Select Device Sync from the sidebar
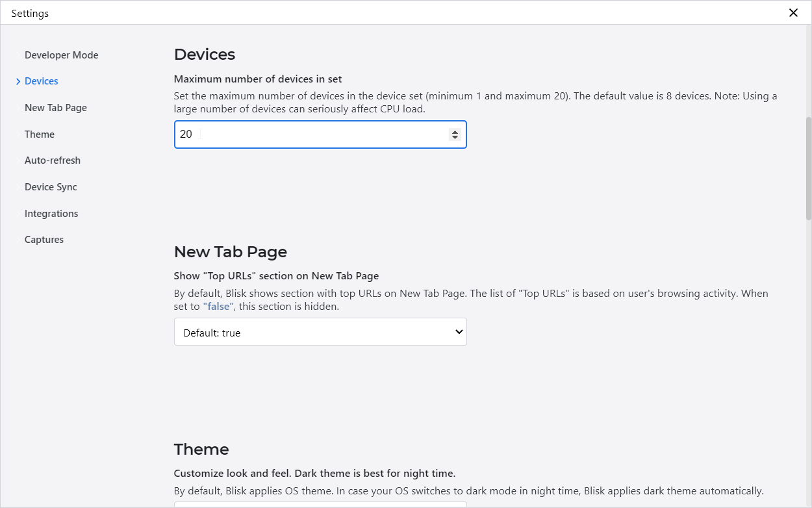Image resolution: width=812 pixels, height=508 pixels. click(50, 187)
